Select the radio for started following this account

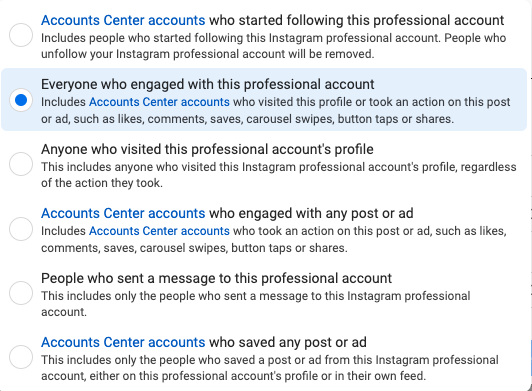click(x=21, y=35)
